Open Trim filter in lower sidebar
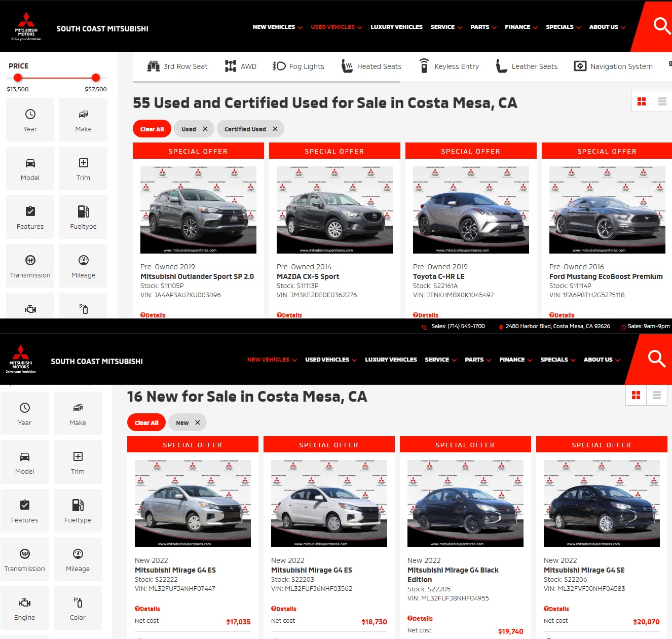The height and width of the screenshot is (639, 672). 78,462
